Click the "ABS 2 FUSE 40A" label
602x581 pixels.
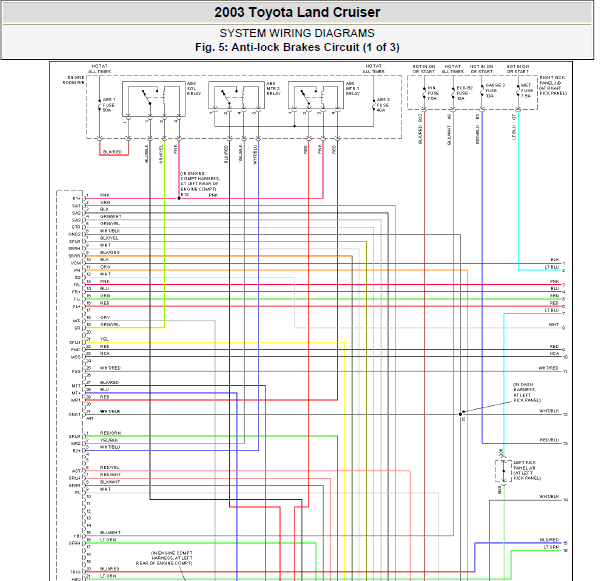(383, 105)
